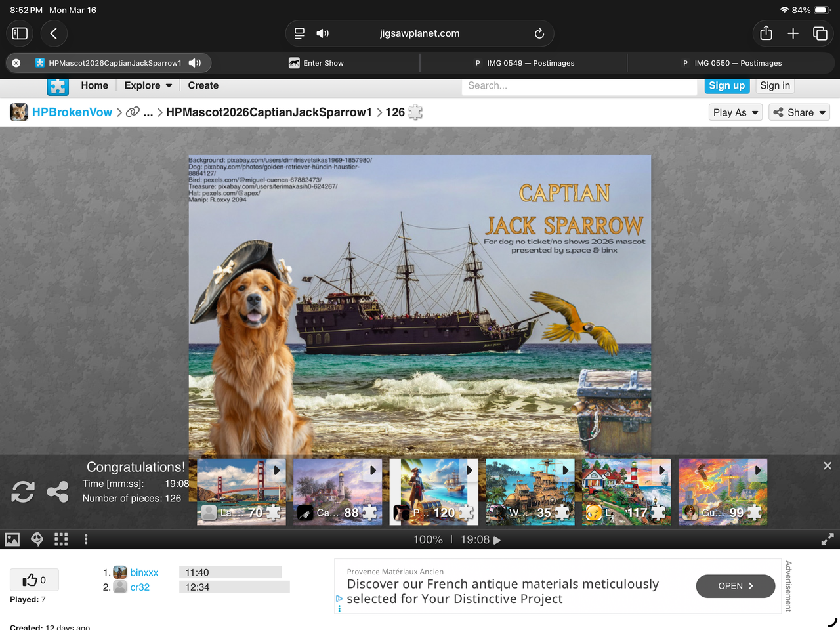Image resolution: width=840 pixels, height=630 pixels.
Task: Click the battery status indicator
Action: 822,10
